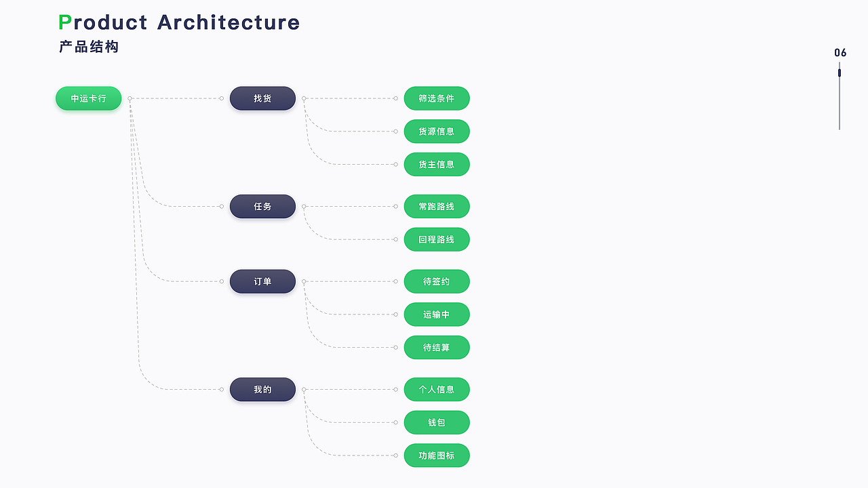Click the 产品结构 subtitle text
Screen dimensions: 868x488
pyautogui.click(x=89, y=47)
